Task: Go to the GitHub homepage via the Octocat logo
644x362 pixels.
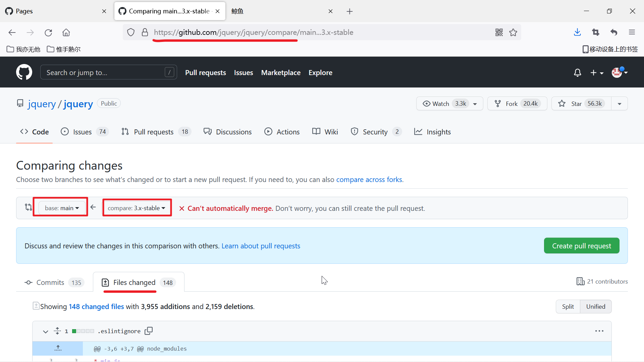Action: [24, 72]
